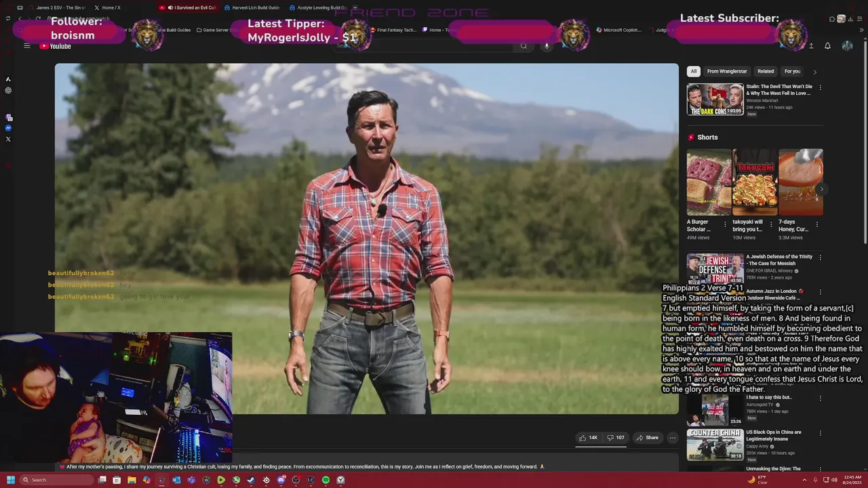Open Steam from the taskbar
This screenshot has height=488, width=868.
click(251, 480)
